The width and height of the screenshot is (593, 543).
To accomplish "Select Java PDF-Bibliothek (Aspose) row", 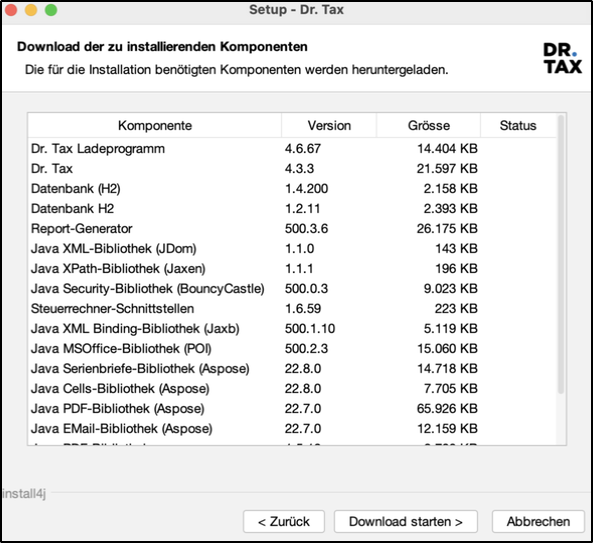I will [292, 409].
